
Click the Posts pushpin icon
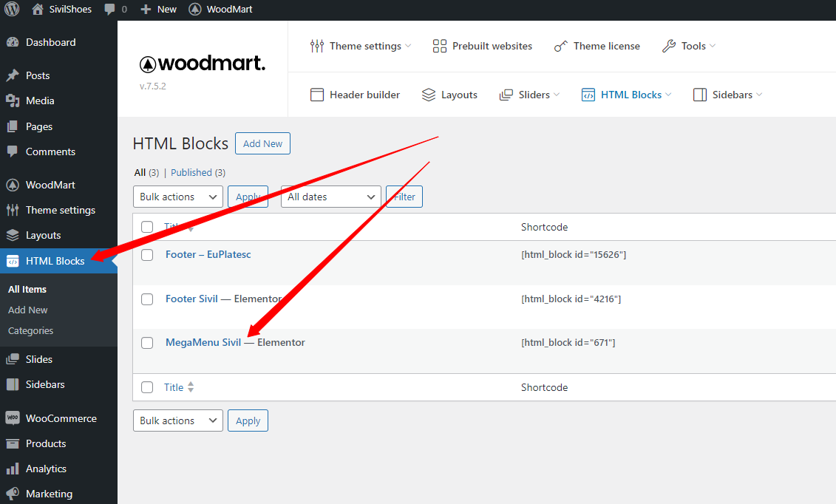coord(13,75)
